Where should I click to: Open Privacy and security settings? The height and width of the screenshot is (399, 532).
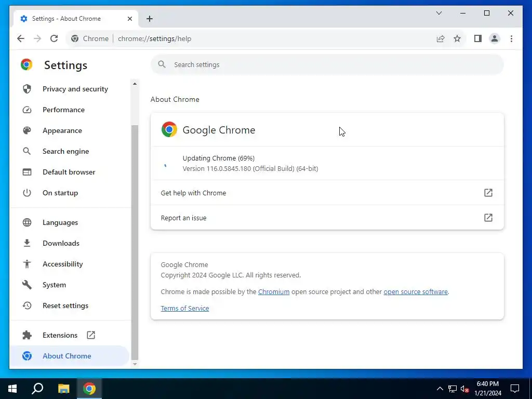click(70, 89)
